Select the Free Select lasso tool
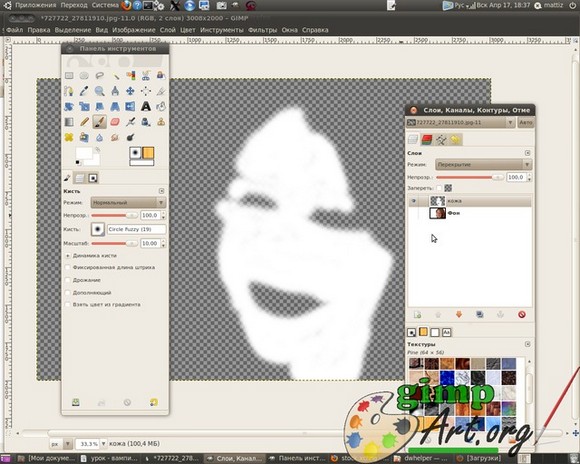580x464 pixels. pos(100,75)
